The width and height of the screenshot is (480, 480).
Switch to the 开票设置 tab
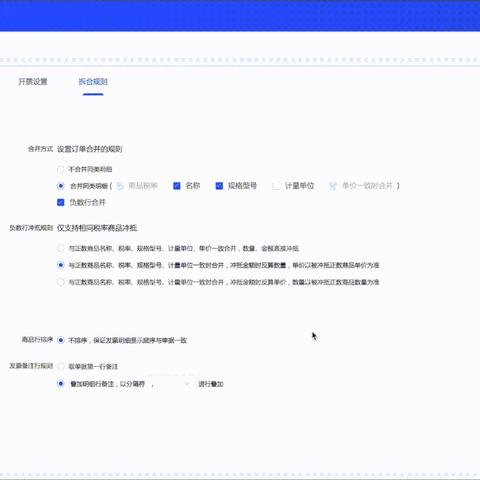coord(33,82)
